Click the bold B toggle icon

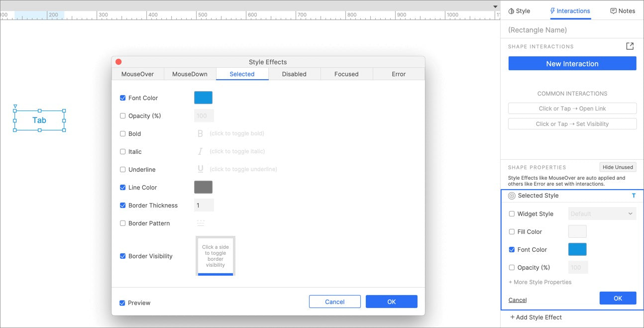[x=201, y=133]
